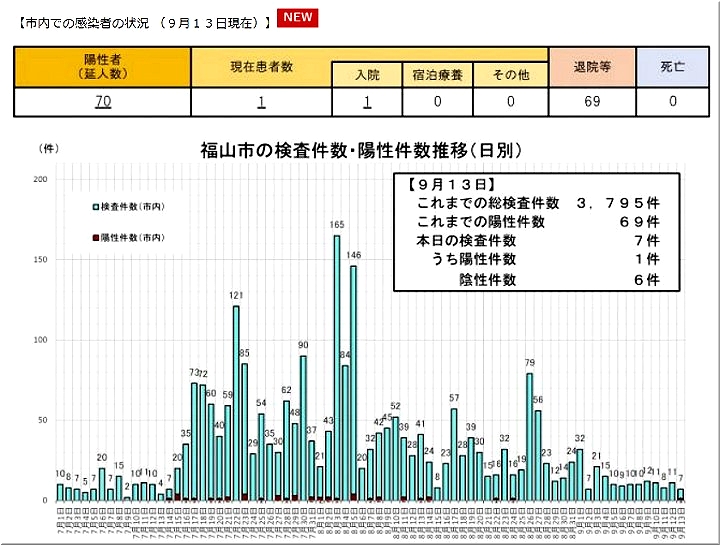Click the dark red 陽性件数(市内) legend swatch
The image size is (720, 545).
tap(95, 237)
